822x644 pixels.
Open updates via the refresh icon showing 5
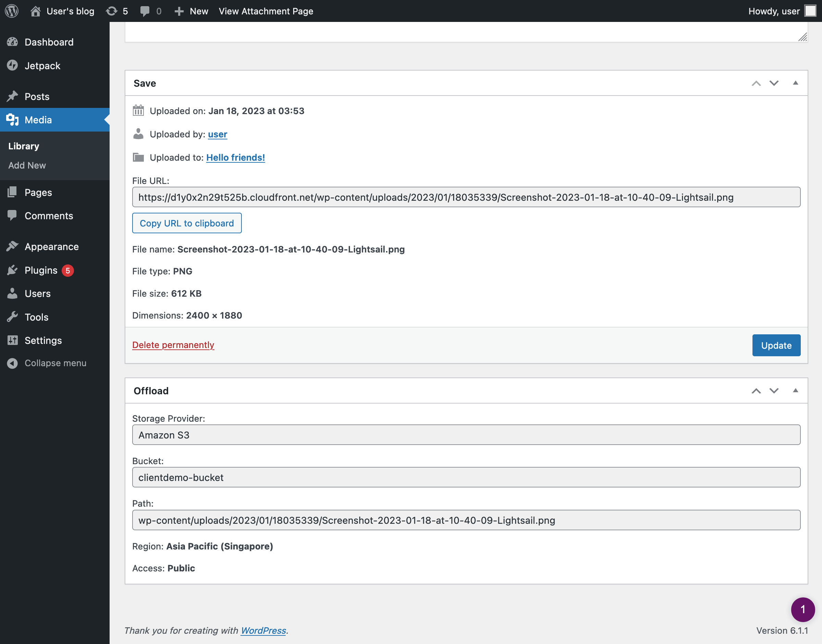[x=112, y=11]
